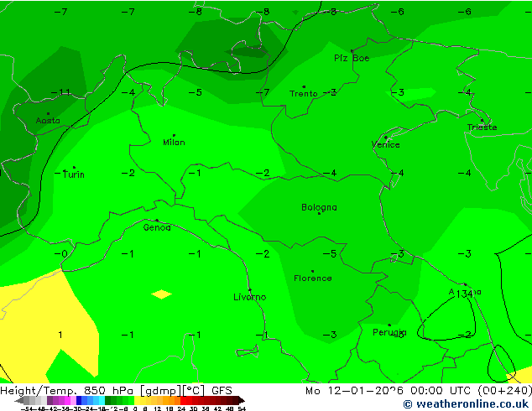Viewport: 532px width, 411px height.
Task: Click the Trento city label
Action: (x=303, y=94)
